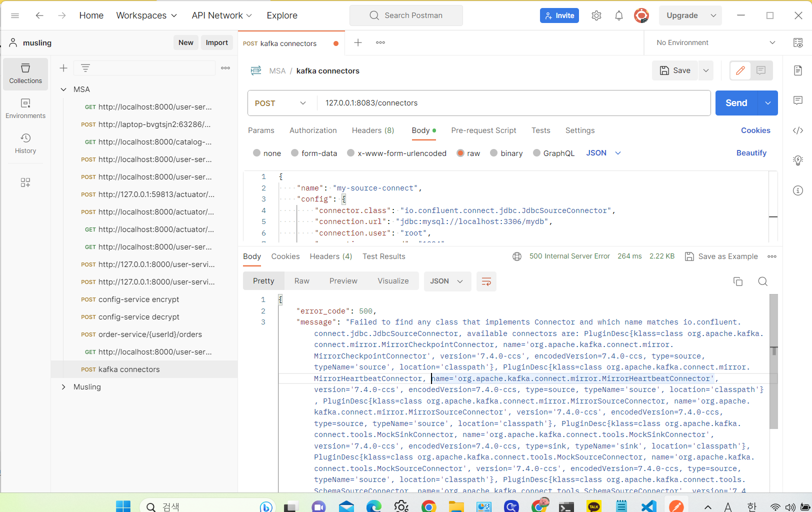
Task: Open the notifications bell
Action: click(x=619, y=15)
